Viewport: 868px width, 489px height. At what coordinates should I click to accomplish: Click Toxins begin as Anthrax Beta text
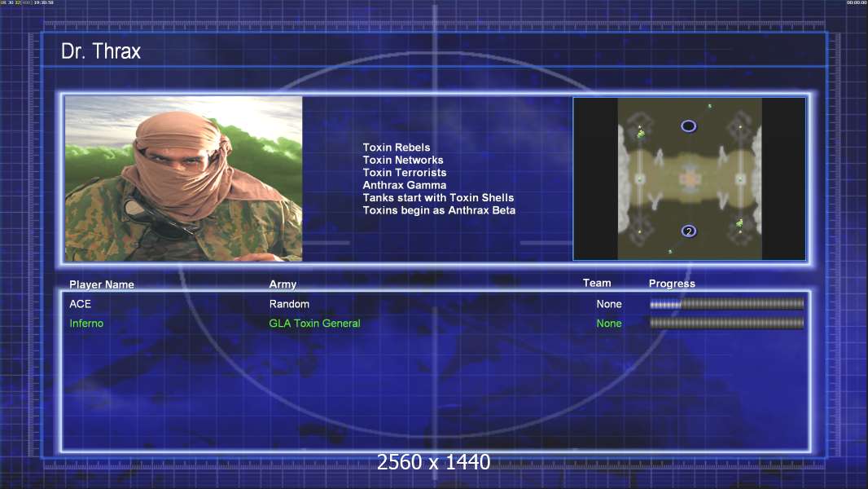(439, 210)
